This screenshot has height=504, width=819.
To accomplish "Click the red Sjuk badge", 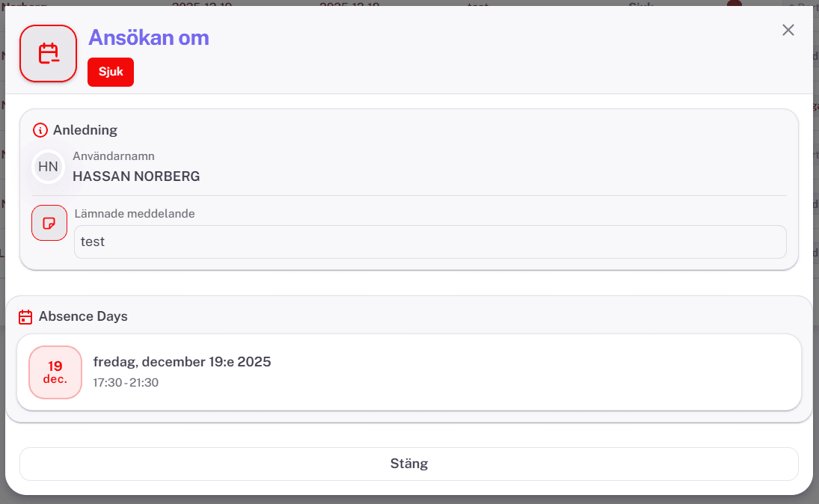I will point(111,72).
